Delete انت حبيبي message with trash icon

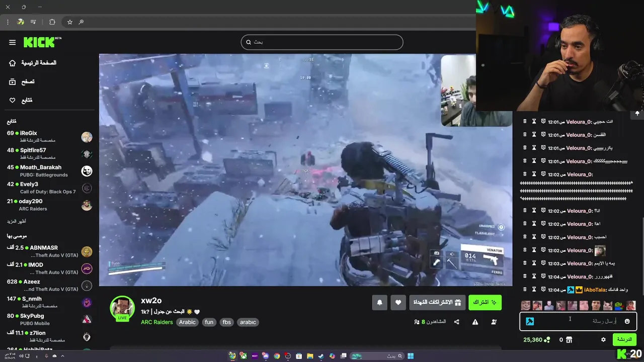(525, 122)
